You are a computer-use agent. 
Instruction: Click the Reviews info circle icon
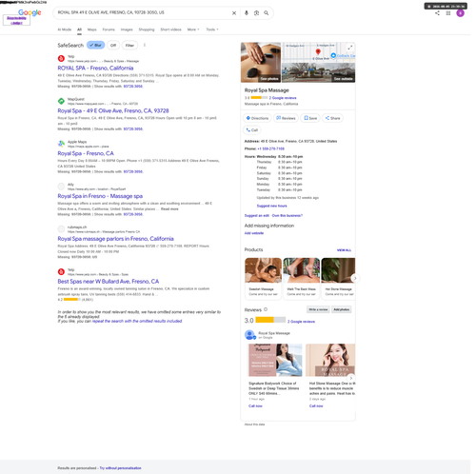[x=266, y=309]
